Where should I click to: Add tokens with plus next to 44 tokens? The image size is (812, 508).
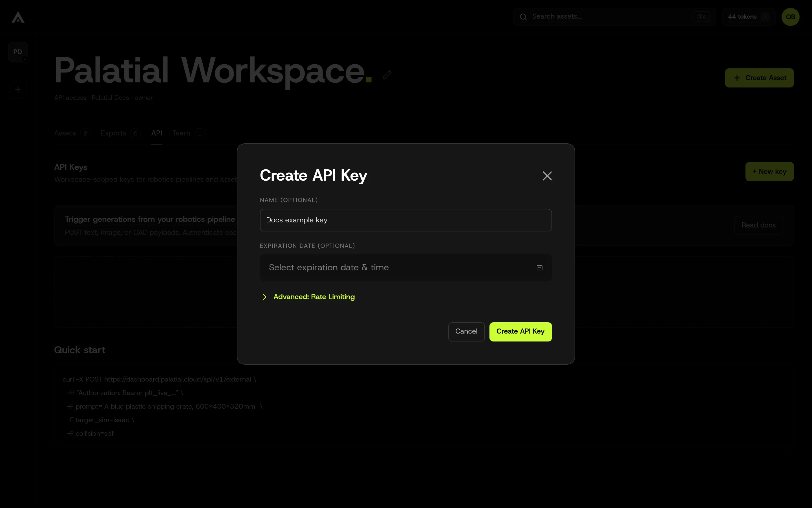tap(765, 17)
